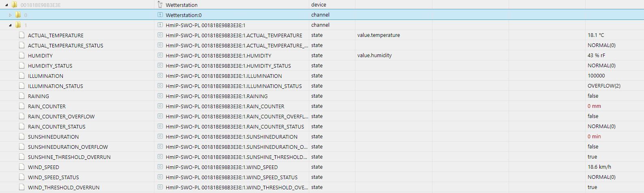Click the channel icon beside Wetterstation:0
The image size is (644, 193).
tap(160, 15)
